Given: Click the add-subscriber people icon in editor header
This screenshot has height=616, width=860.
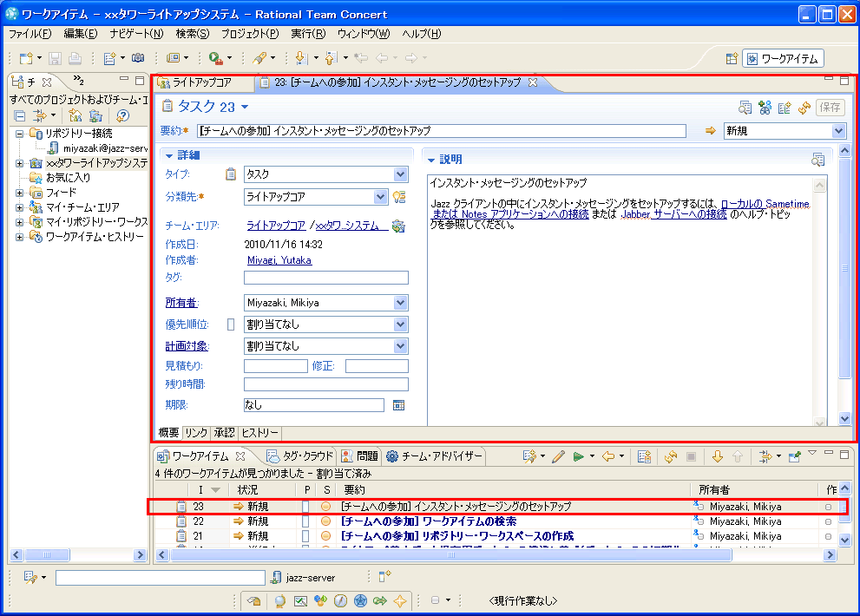Looking at the screenshot, I should pos(765,108).
